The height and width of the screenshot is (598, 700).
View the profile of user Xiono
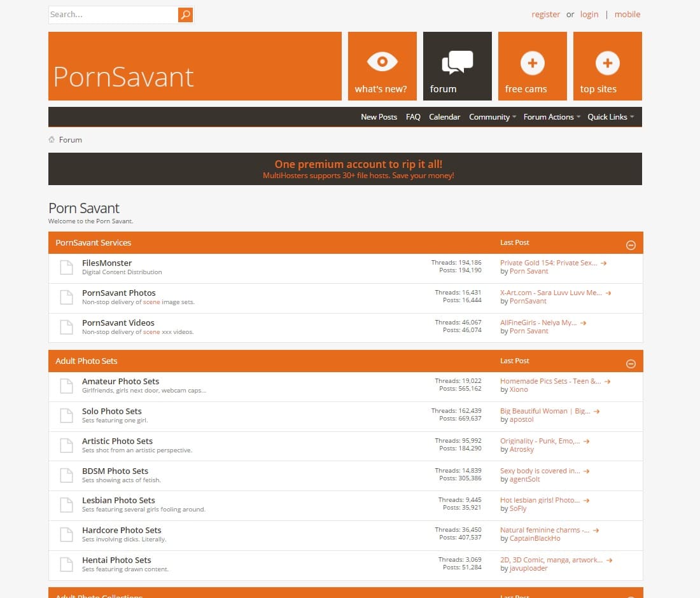519,389
